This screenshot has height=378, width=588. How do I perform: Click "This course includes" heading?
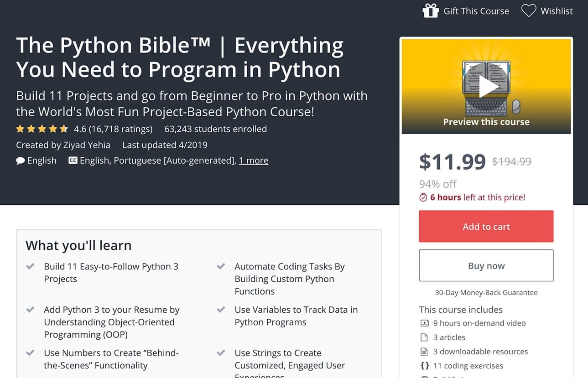click(x=461, y=310)
